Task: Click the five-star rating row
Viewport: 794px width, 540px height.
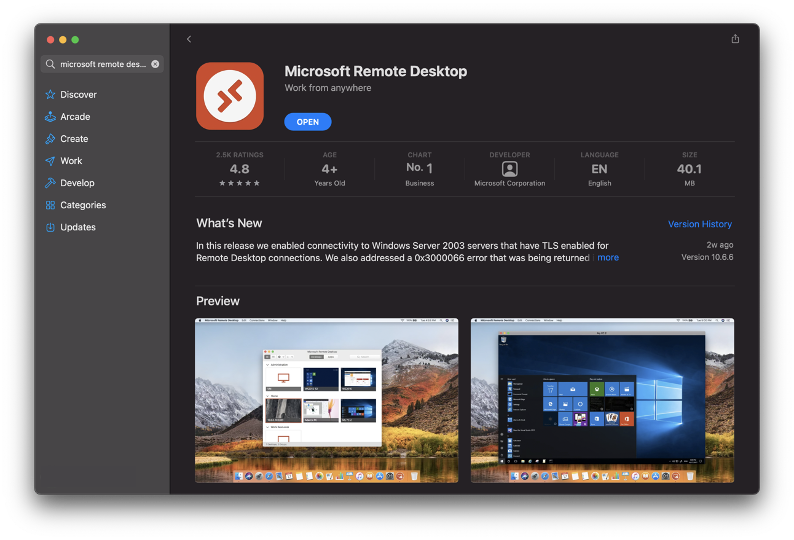Action: pyautogui.click(x=240, y=183)
